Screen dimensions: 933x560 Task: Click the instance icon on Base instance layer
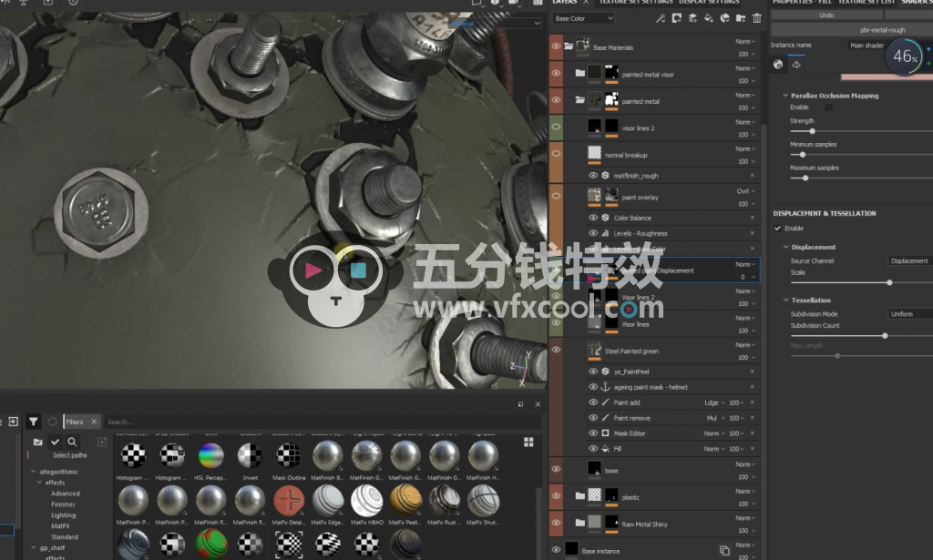(724, 551)
